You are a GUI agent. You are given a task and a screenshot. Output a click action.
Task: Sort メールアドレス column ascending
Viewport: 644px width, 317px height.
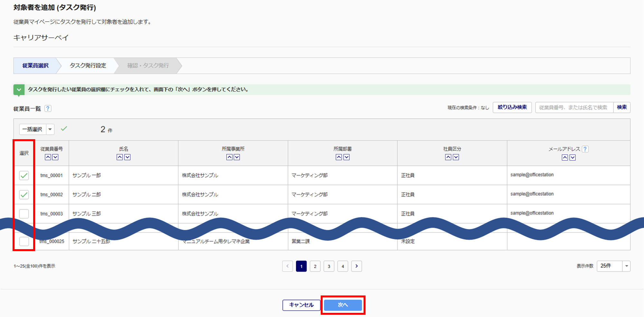click(x=565, y=158)
